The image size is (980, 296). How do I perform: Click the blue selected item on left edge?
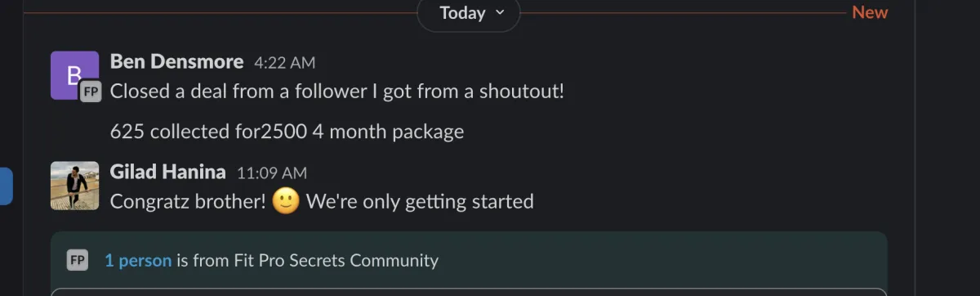[6, 186]
